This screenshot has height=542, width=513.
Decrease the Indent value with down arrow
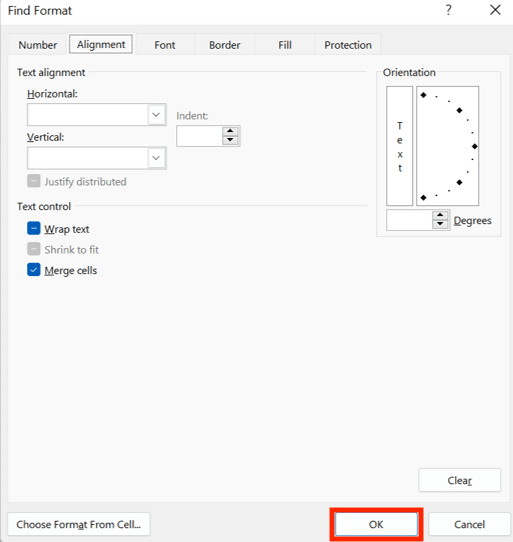(x=230, y=140)
